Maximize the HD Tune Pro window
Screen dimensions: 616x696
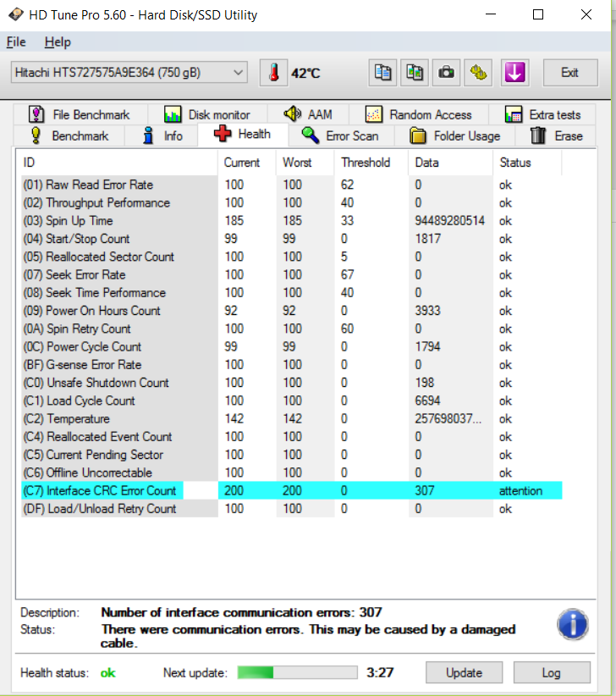[538, 14]
